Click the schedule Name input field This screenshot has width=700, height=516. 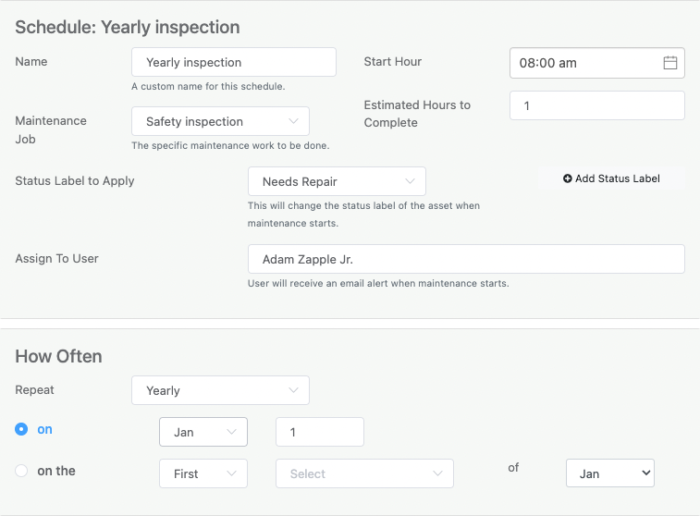(x=233, y=63)
